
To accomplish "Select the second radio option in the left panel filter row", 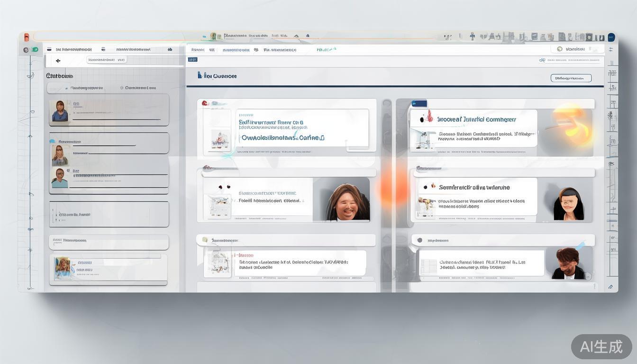I will click(122, 88).
